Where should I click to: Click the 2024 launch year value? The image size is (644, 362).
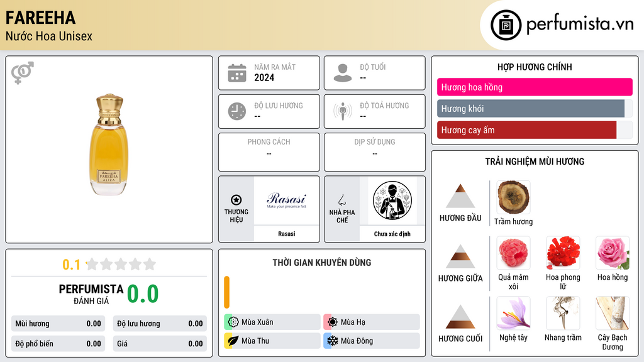(264, 77)
